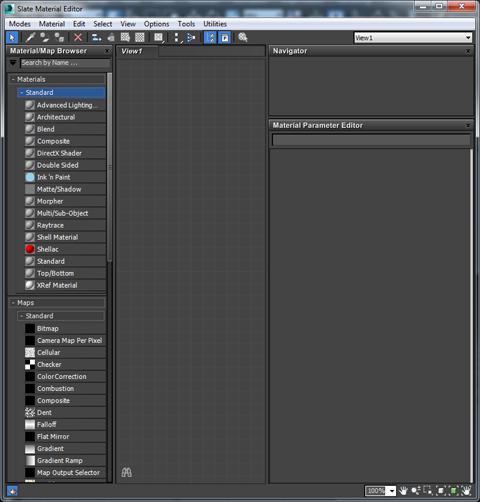Select Architectural material in the list
The image size is (480, 502).
coord(65,117)
